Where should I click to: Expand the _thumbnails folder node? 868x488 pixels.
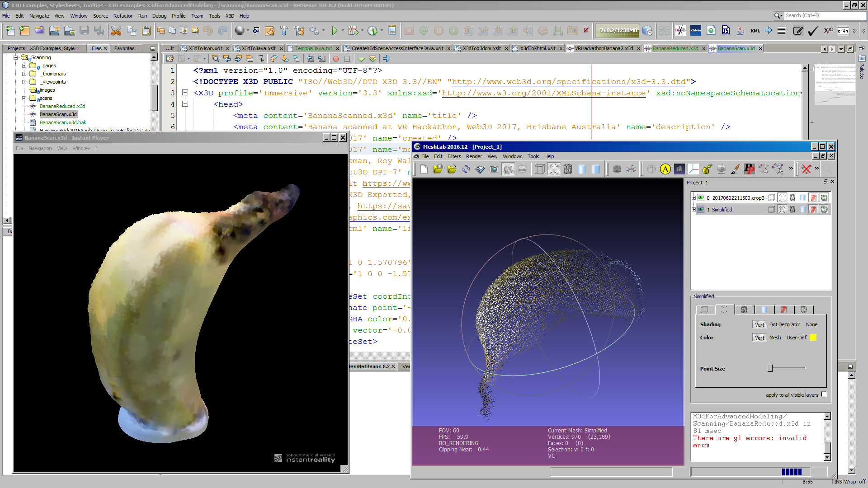(x=24, y=74)
